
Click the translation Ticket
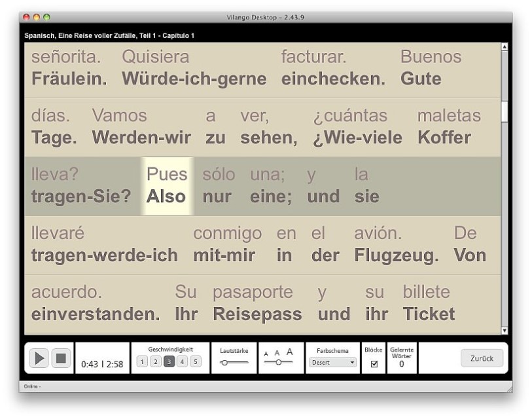[x=429, y=314]
